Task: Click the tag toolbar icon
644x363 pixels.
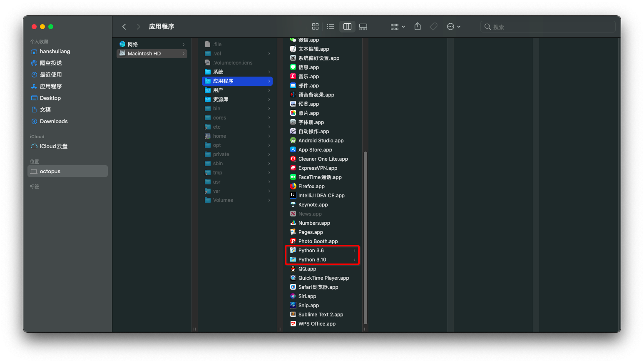Action: (433, 27)
